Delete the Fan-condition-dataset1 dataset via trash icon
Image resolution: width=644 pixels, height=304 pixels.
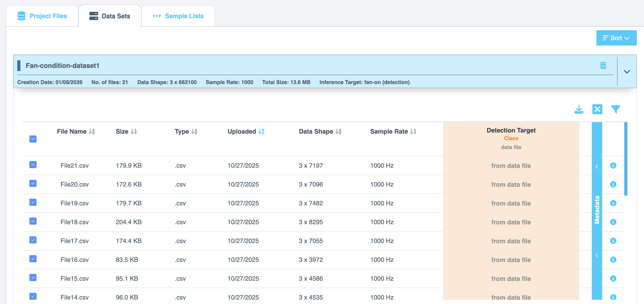[x=603, y=66]
